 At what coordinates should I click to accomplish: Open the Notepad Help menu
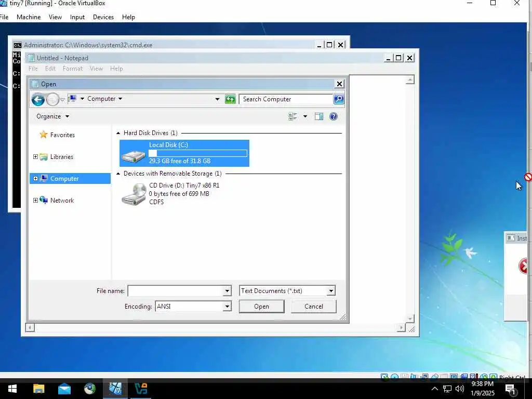[x=116, y=69]
